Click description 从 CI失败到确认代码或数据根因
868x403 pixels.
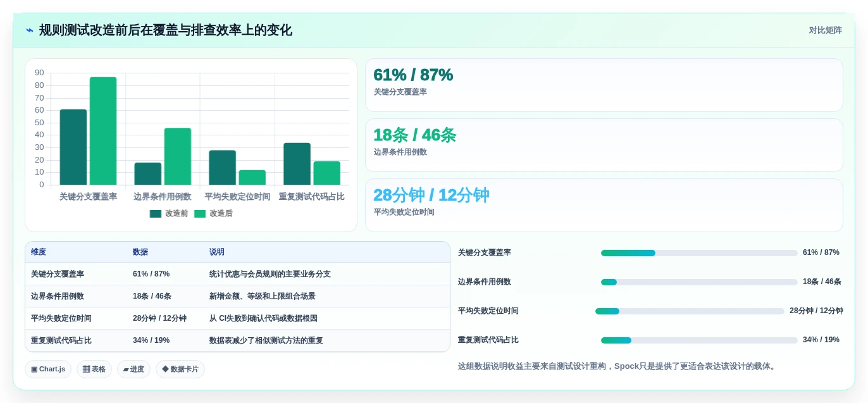pos(263,318)
